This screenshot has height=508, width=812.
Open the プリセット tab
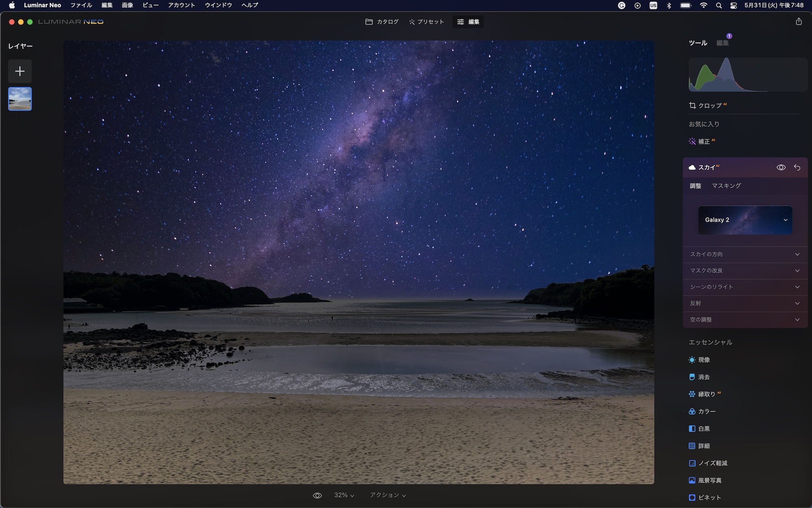point(427,22)
